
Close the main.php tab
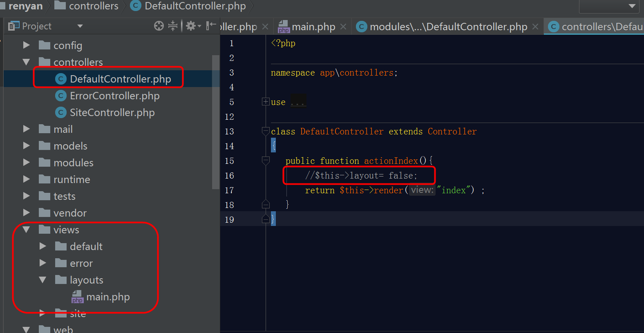click(x=343, y=27)
